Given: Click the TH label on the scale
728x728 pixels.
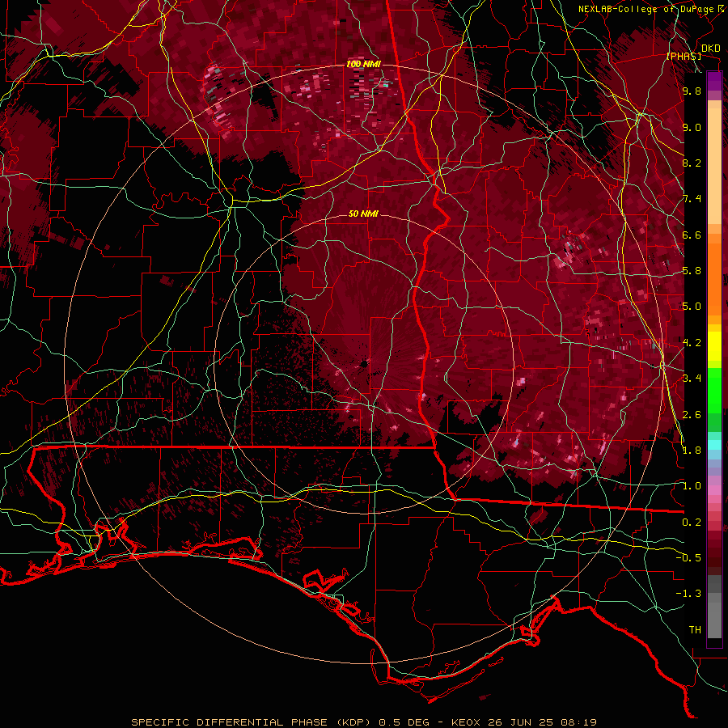Looking at the screenshot, I should 695,630.
